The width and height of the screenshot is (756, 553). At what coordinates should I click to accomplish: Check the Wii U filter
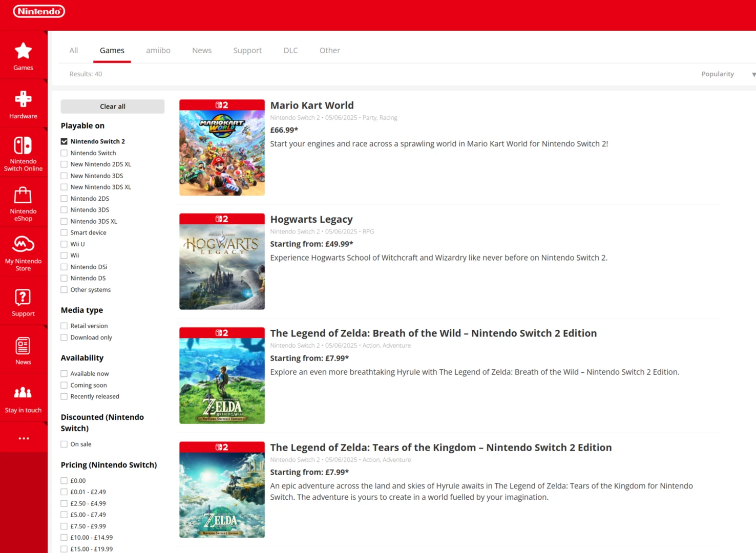64,244
